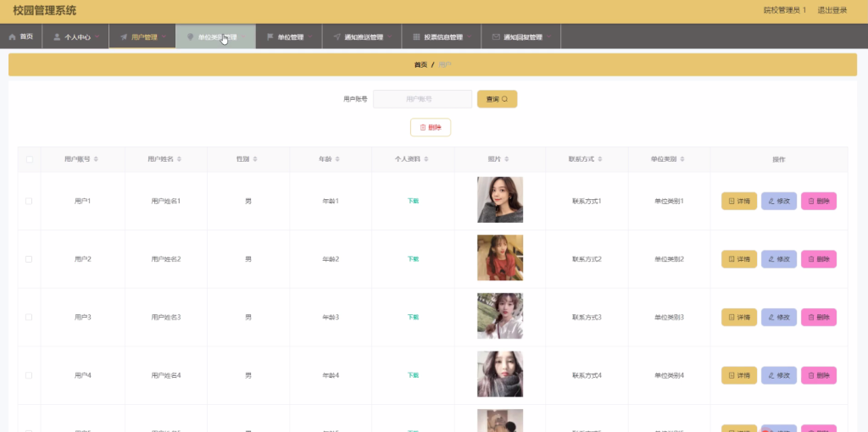Viewport: 868px width, 432px height.
Task: Click the 用户账号 search input field
Action: tap(422, 99)
